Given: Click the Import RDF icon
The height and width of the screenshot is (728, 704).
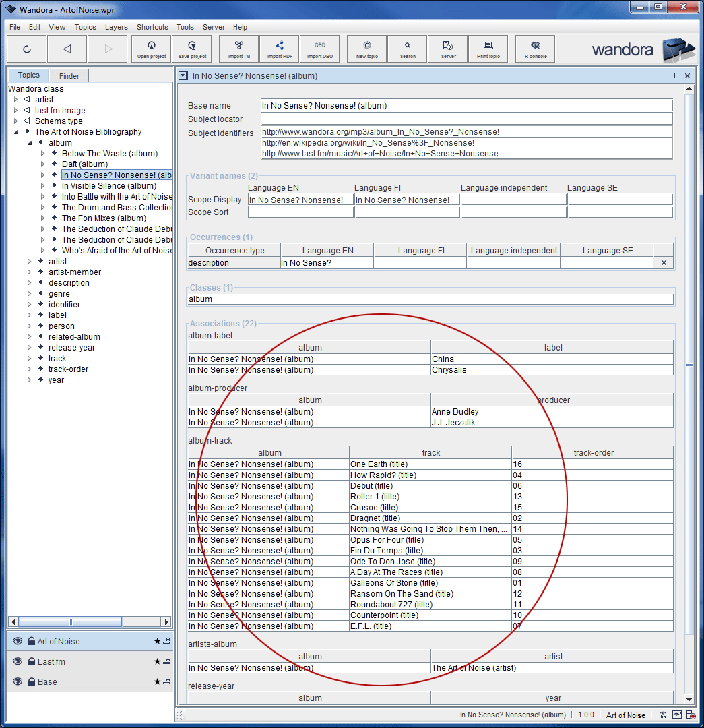Looking at the screenshot, I should (x=279, y=49).
